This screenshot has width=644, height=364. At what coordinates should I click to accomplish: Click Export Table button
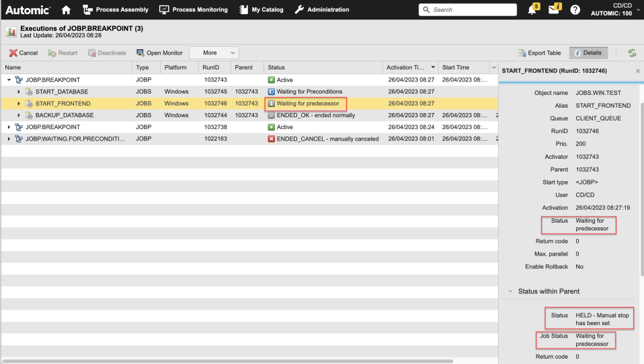click(x=539, y=52)
